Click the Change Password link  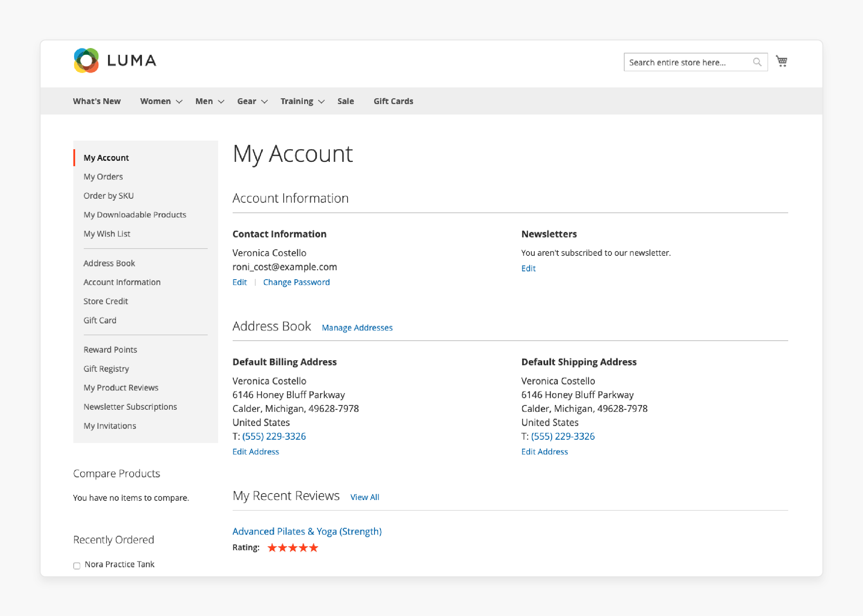coord(297,282)
